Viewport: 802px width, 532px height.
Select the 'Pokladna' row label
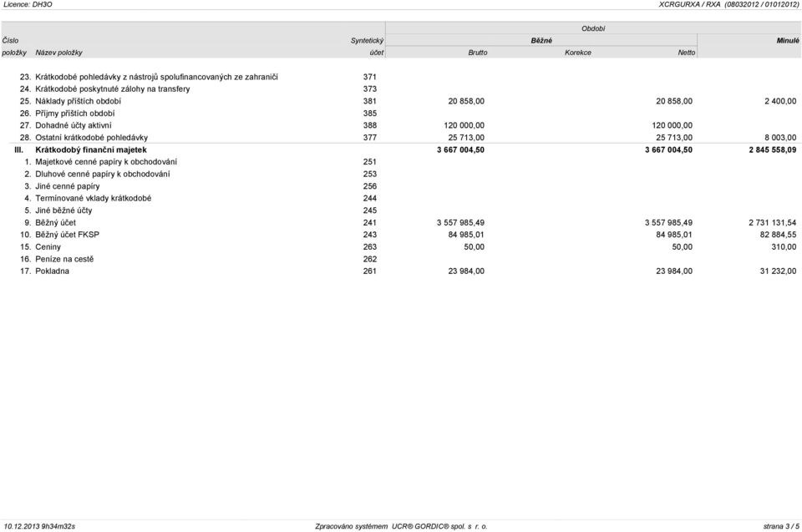point(52,271)
